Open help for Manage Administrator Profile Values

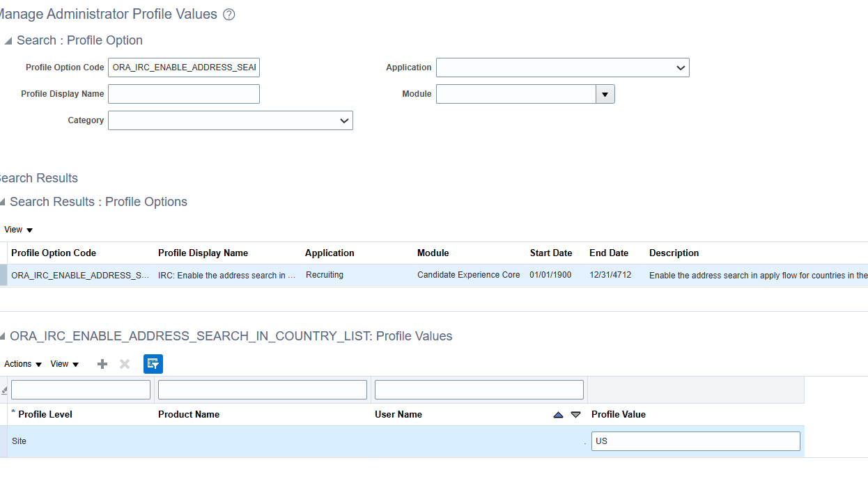pos(229,14)
